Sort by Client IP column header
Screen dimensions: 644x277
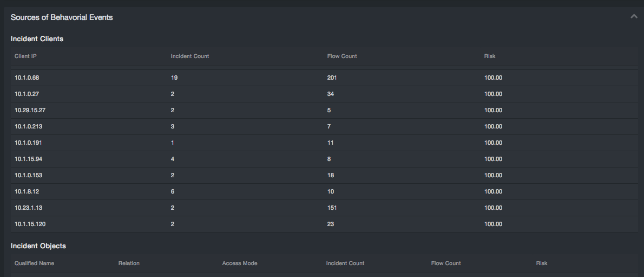[x=25, y=56]
